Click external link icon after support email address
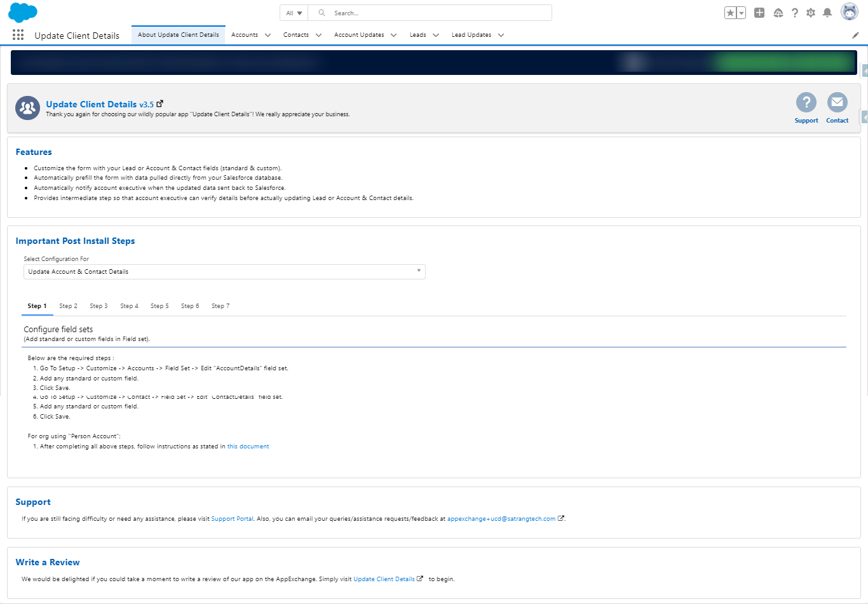868x604 pixels. [x=561, y=518]
